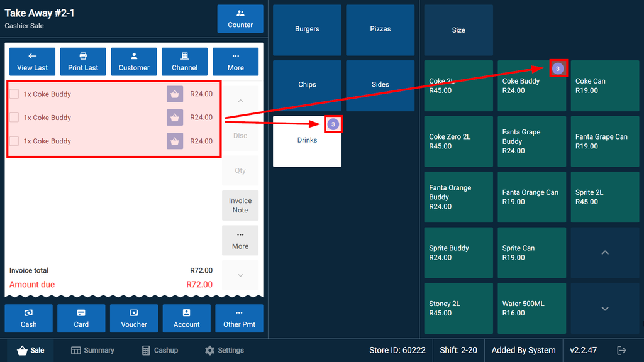Open the top More toolbar menu
Viewport: 644px width, 362px height.
pos(236,62)
